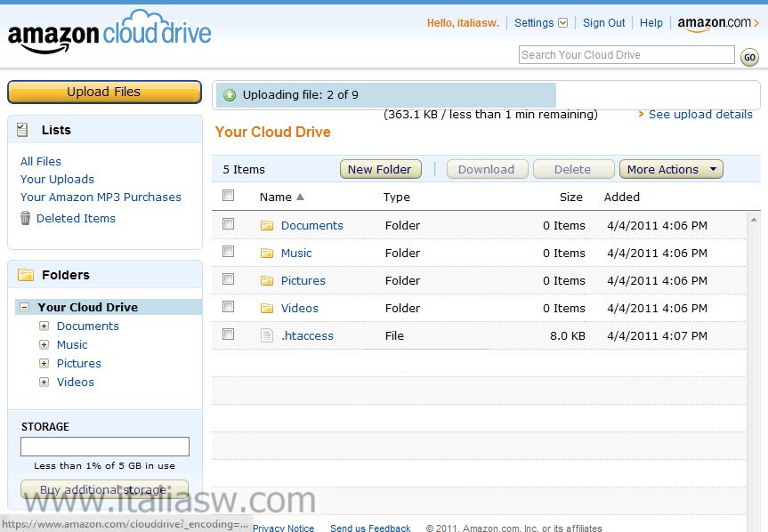Sort by the Size column header
Screen dimensions: 768x532
[x=571, y=197]
